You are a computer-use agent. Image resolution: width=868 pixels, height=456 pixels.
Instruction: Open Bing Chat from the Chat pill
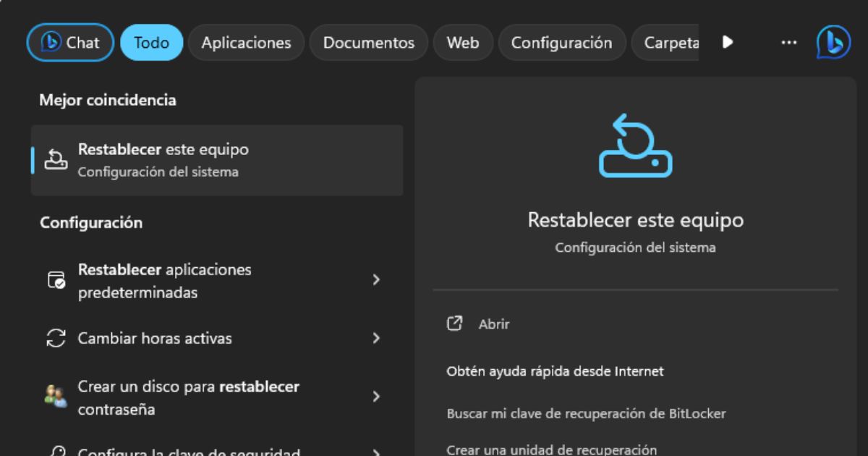[70, 43]
